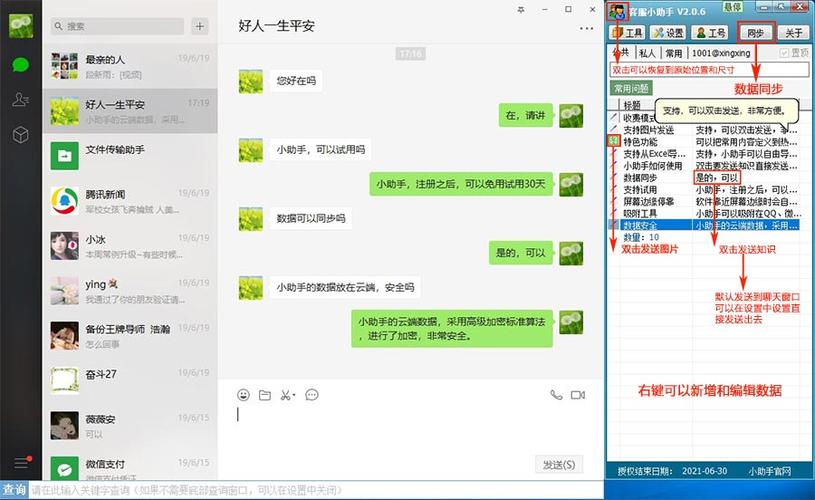Click image icon beside 特色功能 row
This screenshot has width=815, height=500.
coord(614,141)
